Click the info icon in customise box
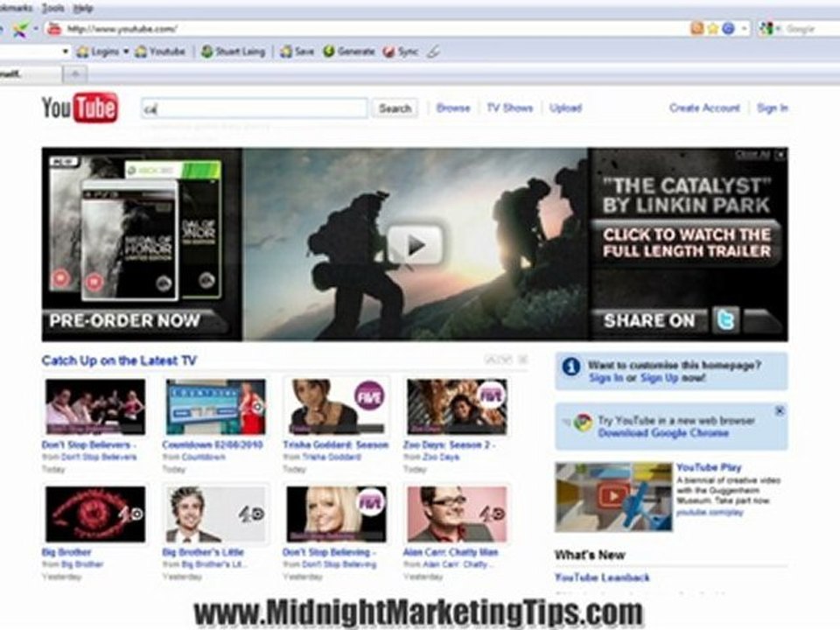Viewport: 840px width, 630px height. tap(571, 367)
